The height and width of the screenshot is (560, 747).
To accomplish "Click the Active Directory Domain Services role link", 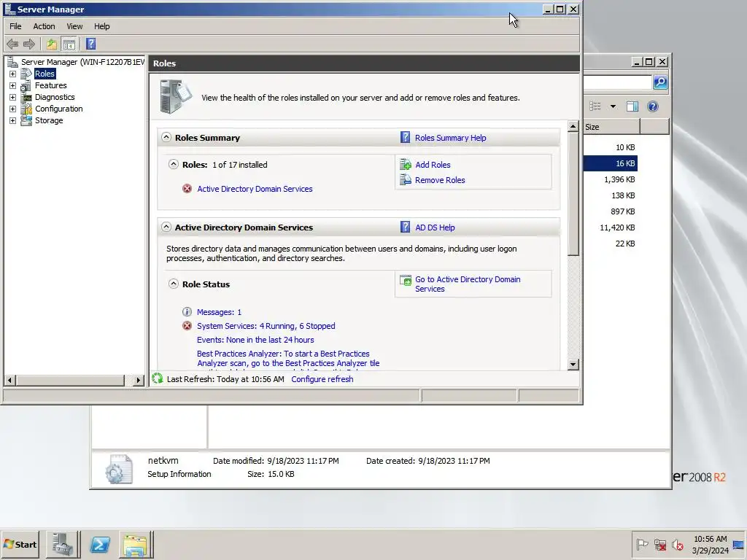I will click(x=255, y=189).
